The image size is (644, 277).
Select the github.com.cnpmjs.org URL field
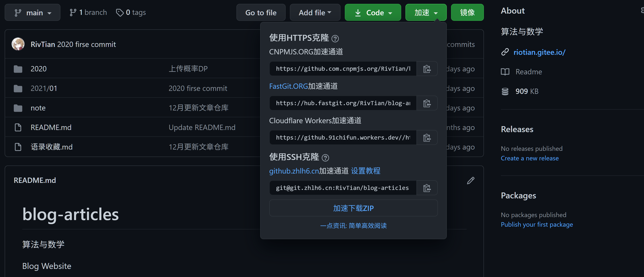pyautogui.click(x=343, y=69)
